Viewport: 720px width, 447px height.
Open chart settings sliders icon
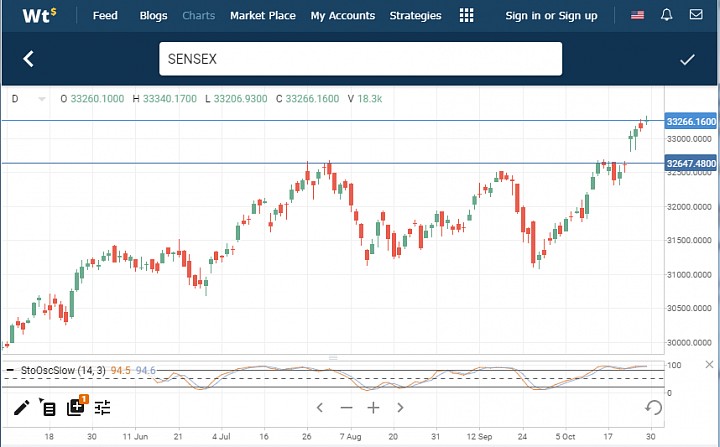(x=102, y=407)
